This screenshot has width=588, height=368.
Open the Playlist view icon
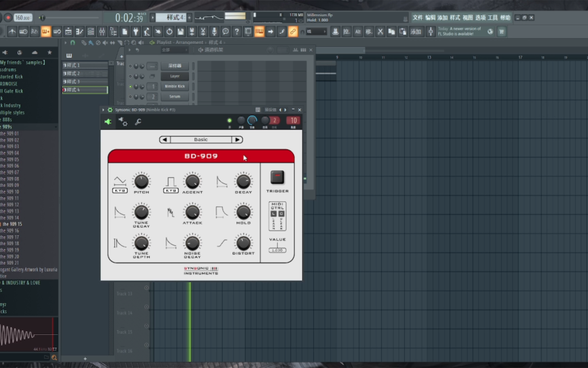(68, 32)
